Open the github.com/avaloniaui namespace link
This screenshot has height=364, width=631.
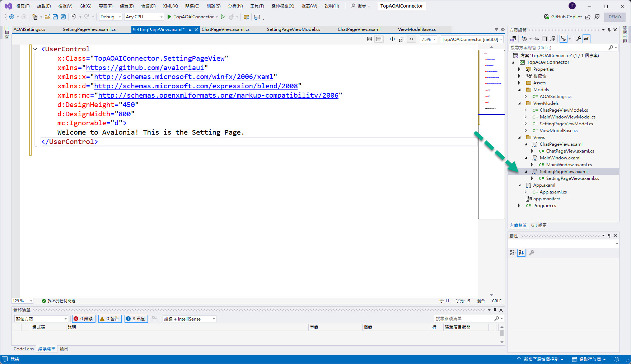pyautogui.click(x=145, y=67)
